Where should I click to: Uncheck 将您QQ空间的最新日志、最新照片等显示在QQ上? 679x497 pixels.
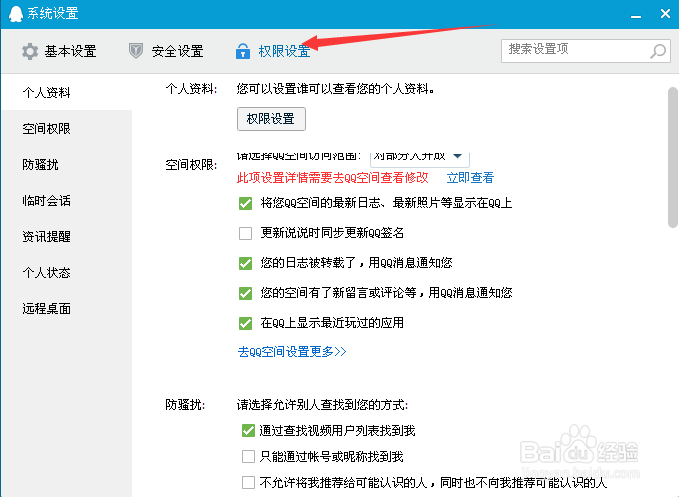[x=246, y=203]
